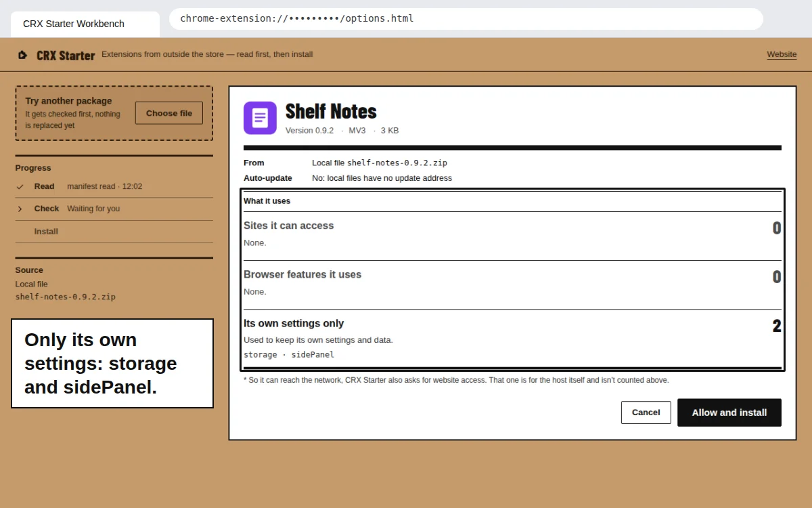Screen dimensions: 812x508
Task: Open the Website link in the header
Action: [782, 54]
